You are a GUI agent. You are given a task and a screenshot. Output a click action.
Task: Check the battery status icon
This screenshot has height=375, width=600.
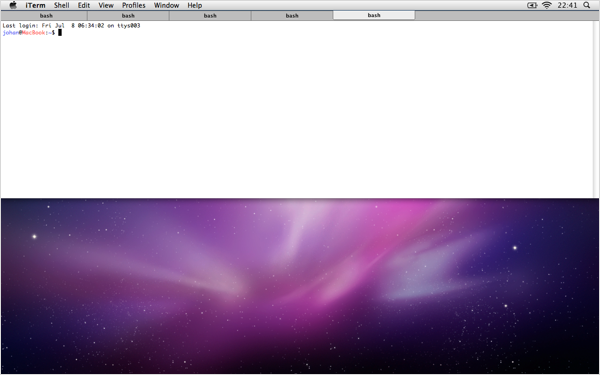point(532,5)
